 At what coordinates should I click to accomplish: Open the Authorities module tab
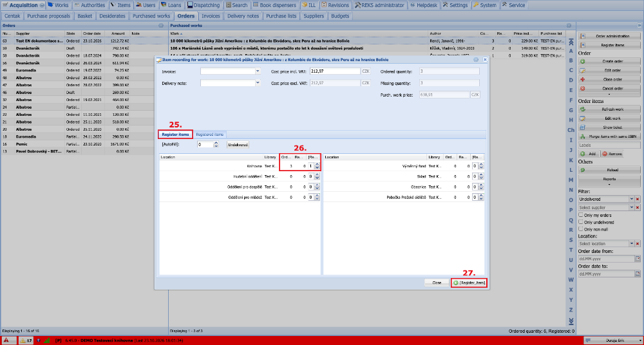click(x=90, y=5)
